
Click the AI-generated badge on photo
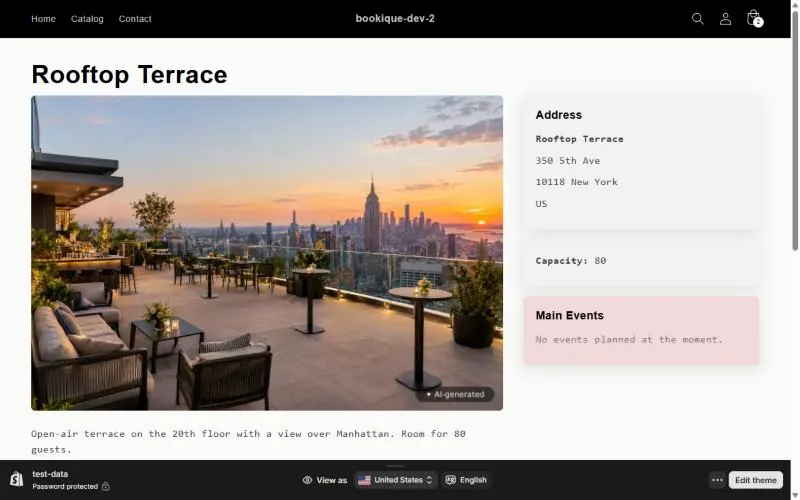point(455,394)
